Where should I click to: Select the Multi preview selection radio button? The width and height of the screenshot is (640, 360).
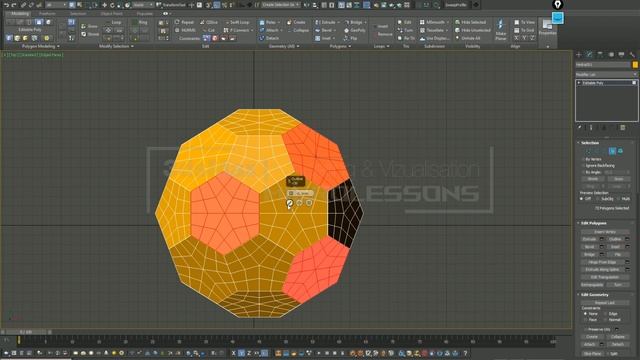point(619,199)
